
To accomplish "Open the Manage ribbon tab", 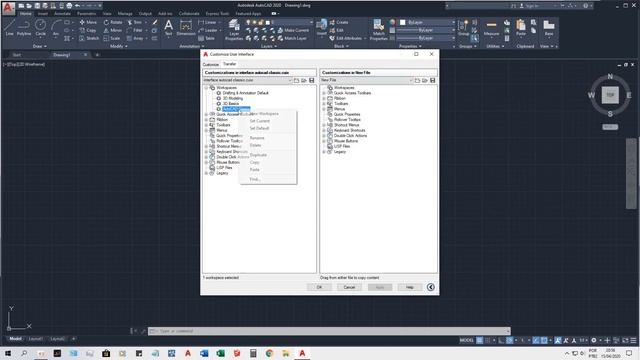I will click(x=125, y=13).
